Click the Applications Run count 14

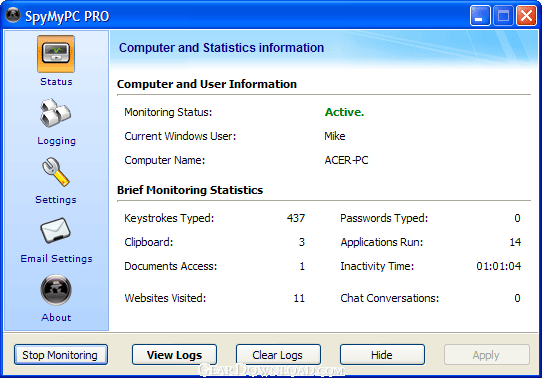point(515,242)
